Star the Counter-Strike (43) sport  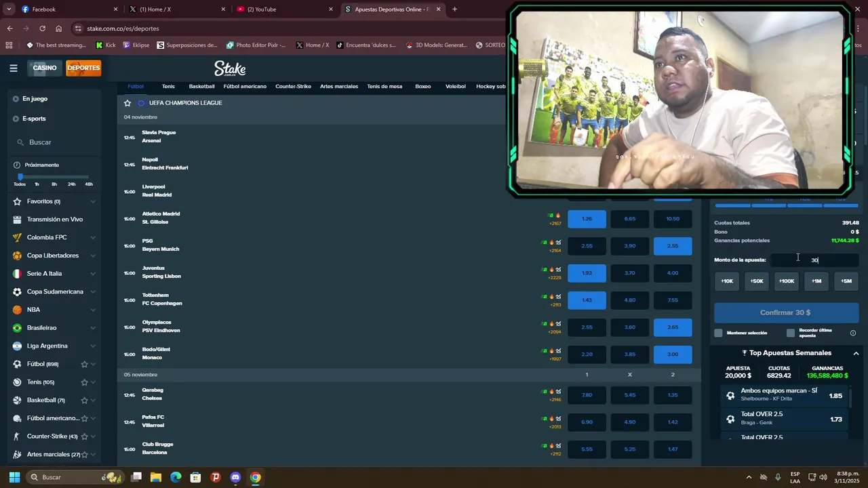click(x=85, y=436)
